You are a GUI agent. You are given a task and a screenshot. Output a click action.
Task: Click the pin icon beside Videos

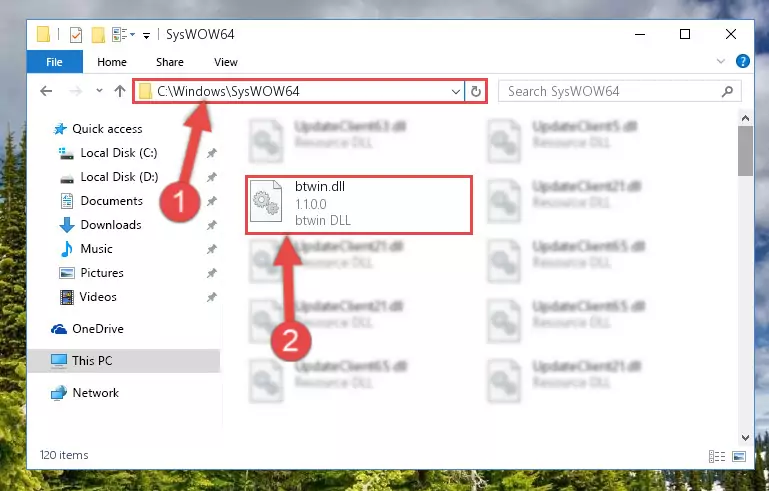[x=211, y=297]
